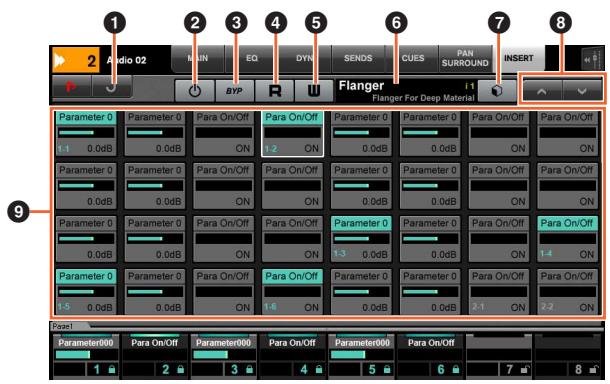The width and height of the screenshot is (610, 384).
Task: Click the Para On/Off label of knob slot 4
Action: [x=292, y=343]
